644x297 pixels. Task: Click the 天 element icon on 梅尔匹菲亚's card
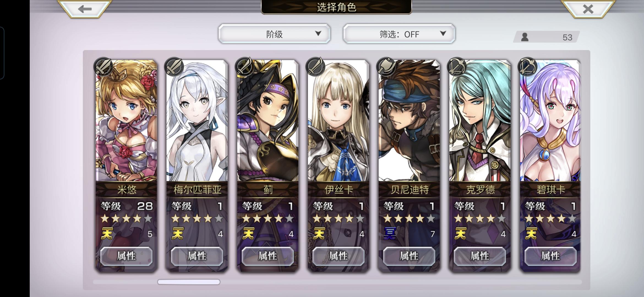[x=178, y=234]
